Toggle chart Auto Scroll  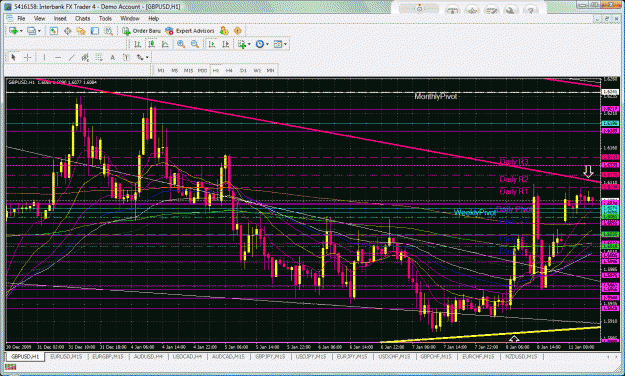[212, 44]
